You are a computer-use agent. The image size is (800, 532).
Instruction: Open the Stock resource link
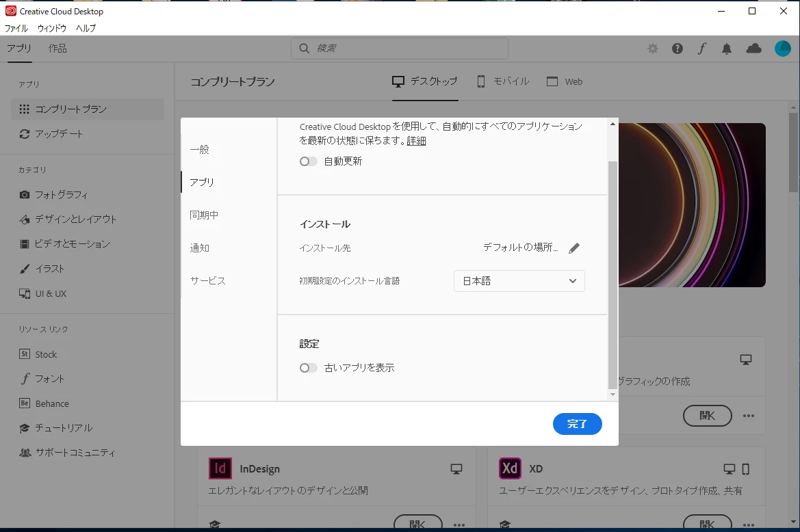[38, 354]
